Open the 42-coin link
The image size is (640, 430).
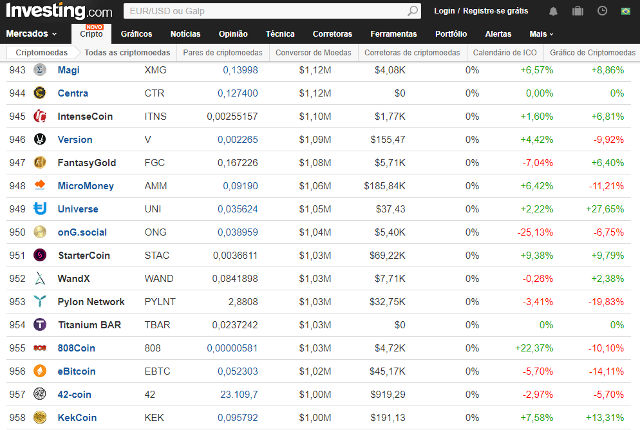coord(74,395)
